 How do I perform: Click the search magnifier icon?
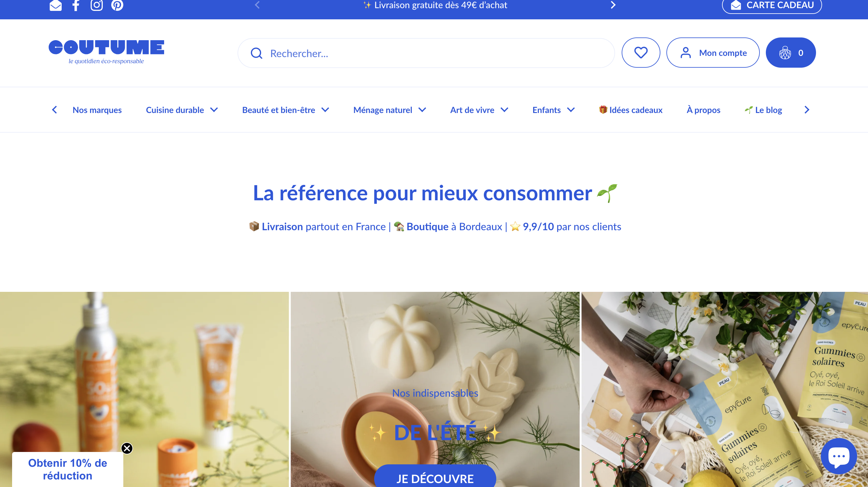pos(256,53)
